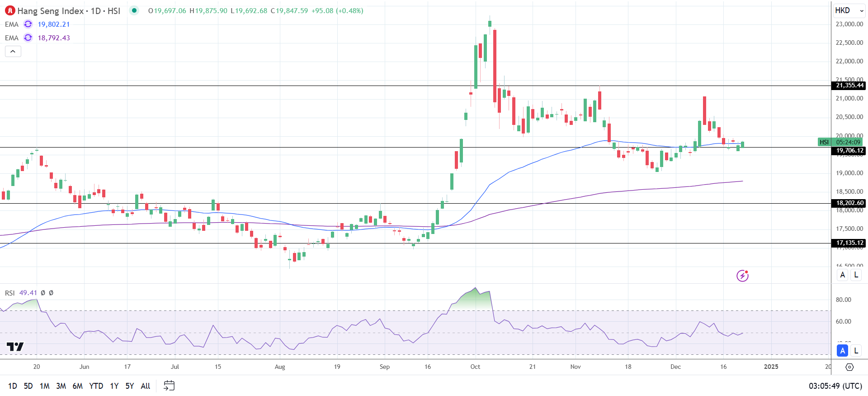Click the Hang Seng Index logo icon
This screenshot has width=868, height=396.
10,10
